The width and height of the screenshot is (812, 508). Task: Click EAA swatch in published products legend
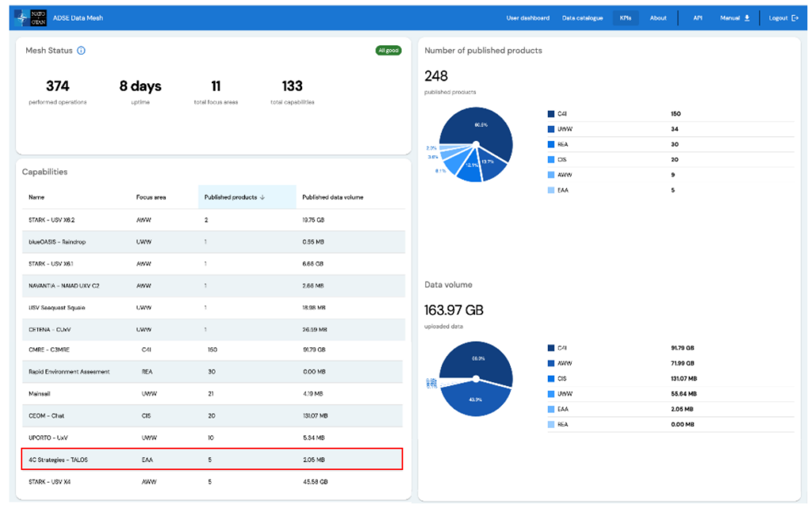(x=551, y=190)
